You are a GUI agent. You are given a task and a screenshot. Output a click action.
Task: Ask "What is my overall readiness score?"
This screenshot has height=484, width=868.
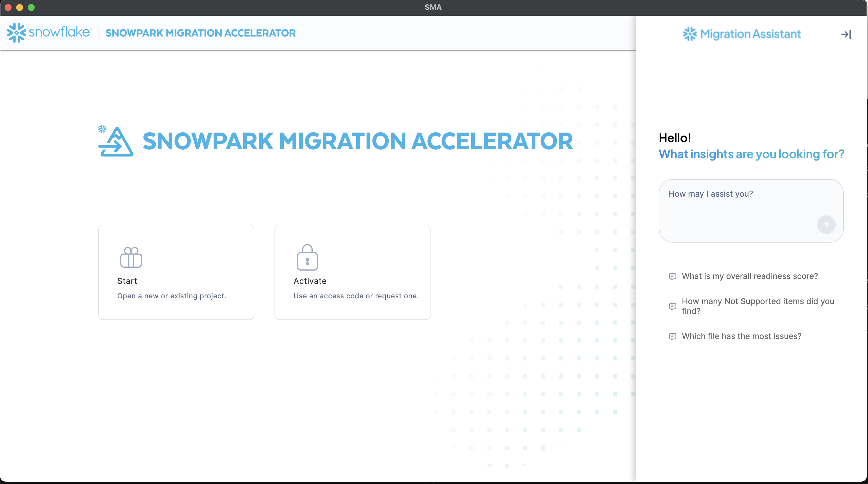click(x=750, y=276)
